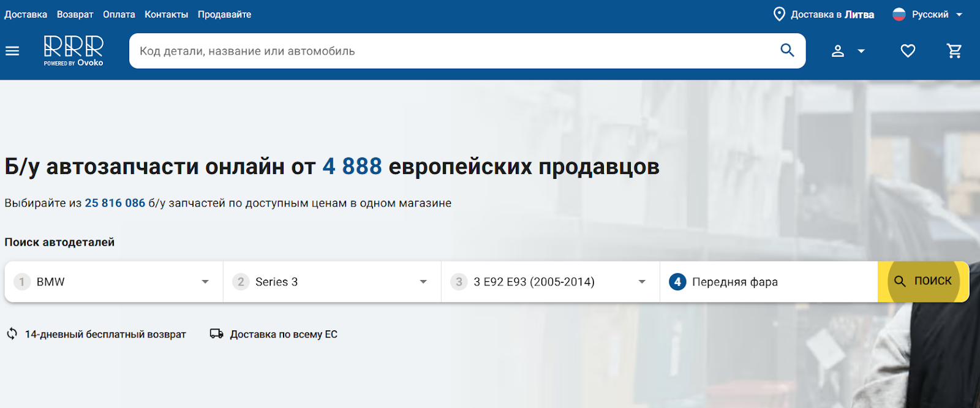Click step number 1 badge
Screen dimensions: 980x408
tap(22, 282)
